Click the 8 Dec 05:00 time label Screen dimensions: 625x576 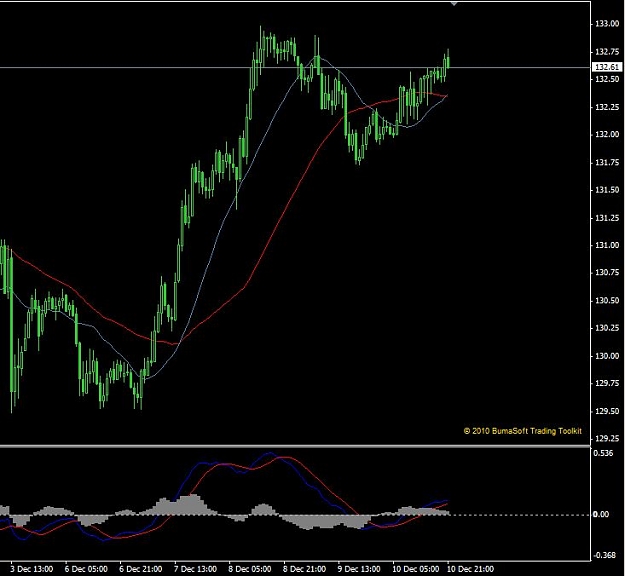pos(250,569)
